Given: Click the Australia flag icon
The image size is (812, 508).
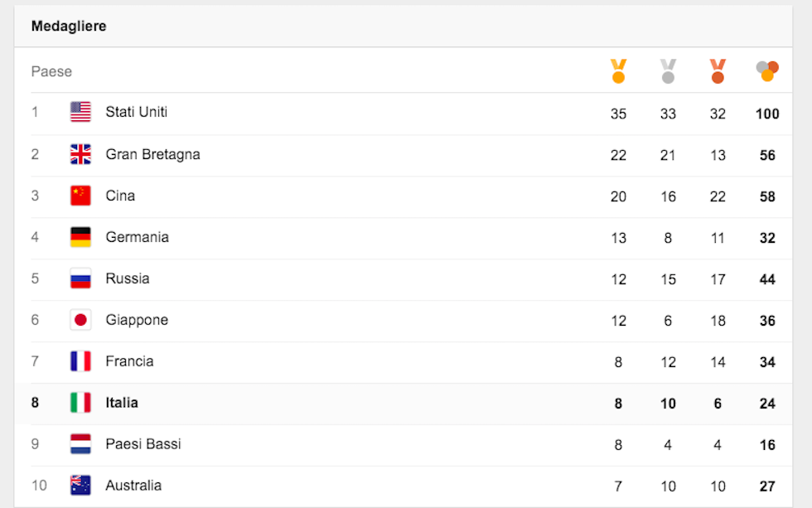Looking at the screenshot, I should coord(80,486).
